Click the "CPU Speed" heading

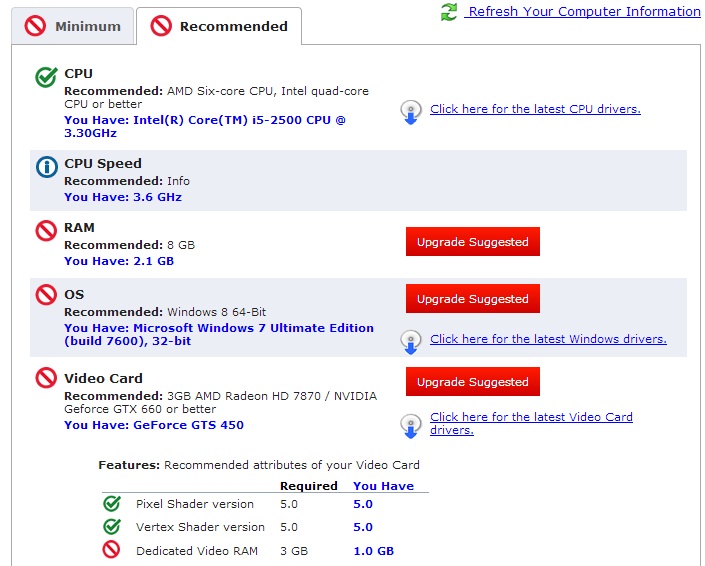[103, 163]
